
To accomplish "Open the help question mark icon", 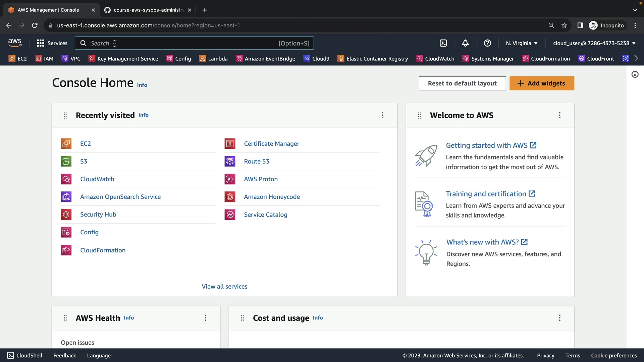I will pyautogui.click(x=487, y=43).
